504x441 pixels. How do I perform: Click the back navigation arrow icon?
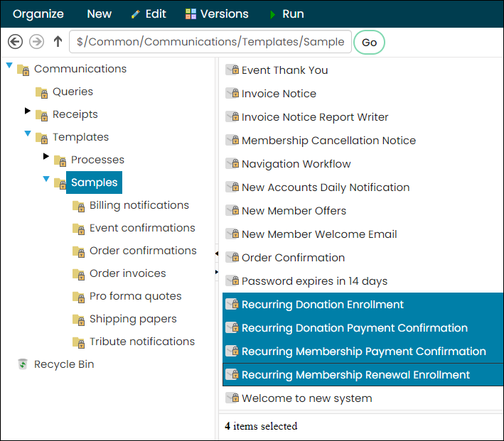click(x=15, y=42)
